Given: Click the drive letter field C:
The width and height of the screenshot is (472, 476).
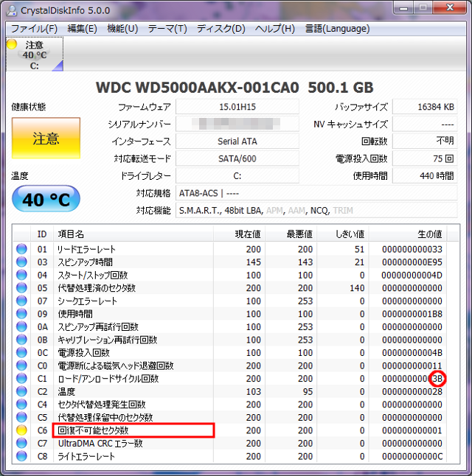Looking at the screenshot, I should click(237, 176).
